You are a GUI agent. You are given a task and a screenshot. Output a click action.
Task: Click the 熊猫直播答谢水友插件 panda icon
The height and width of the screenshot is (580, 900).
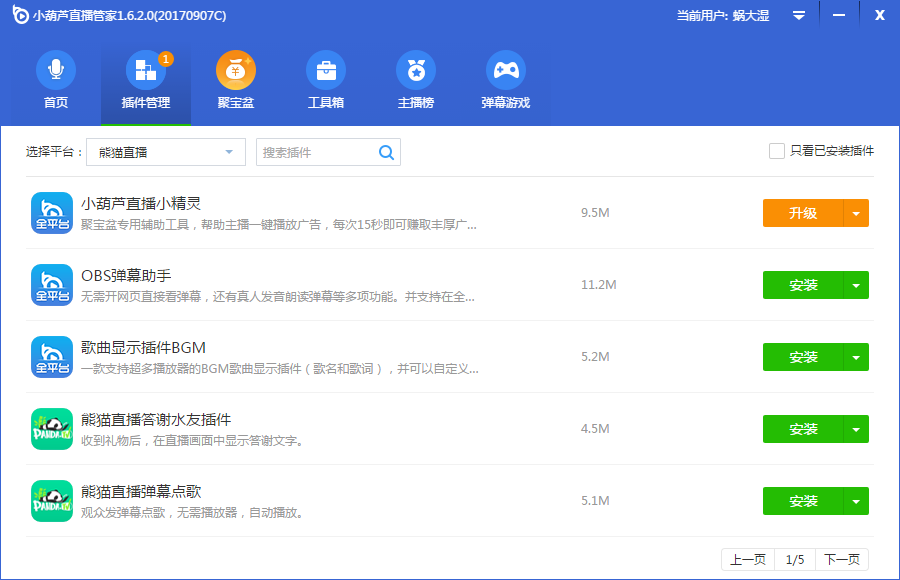(x=52, y=429)
